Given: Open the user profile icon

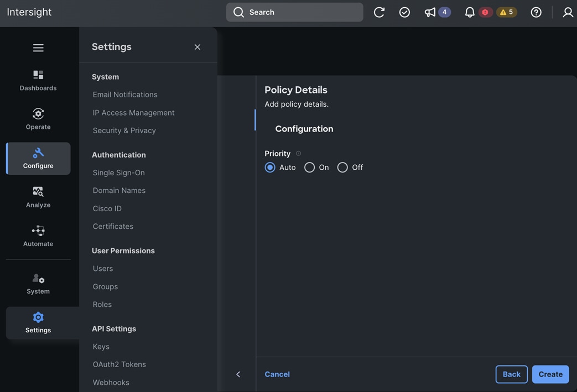Looking at the screenshot, I should [x=568, y=12].
